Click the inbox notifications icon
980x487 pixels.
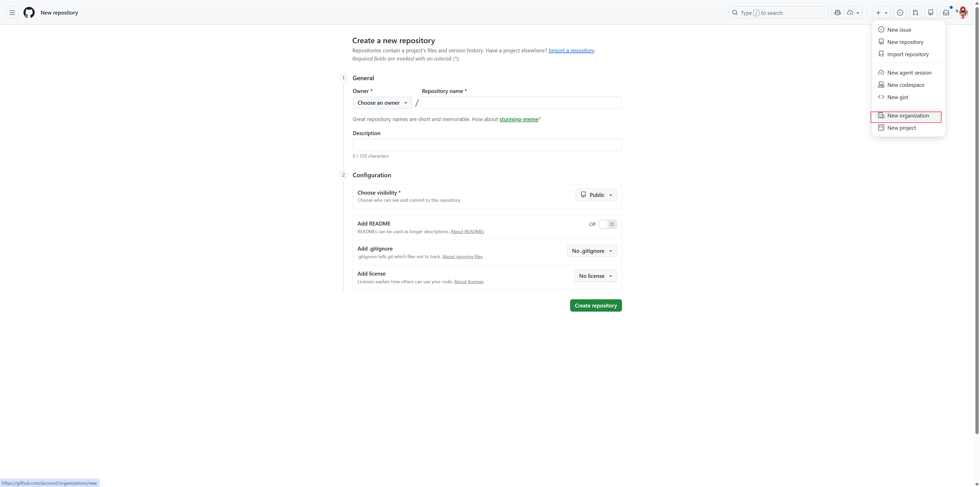[946, 13]
